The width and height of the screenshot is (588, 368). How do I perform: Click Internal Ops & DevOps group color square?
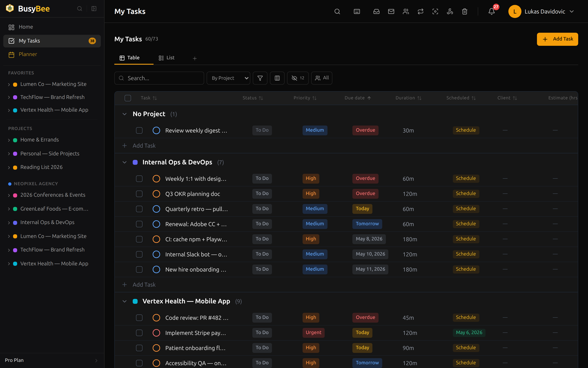[135, 162]
